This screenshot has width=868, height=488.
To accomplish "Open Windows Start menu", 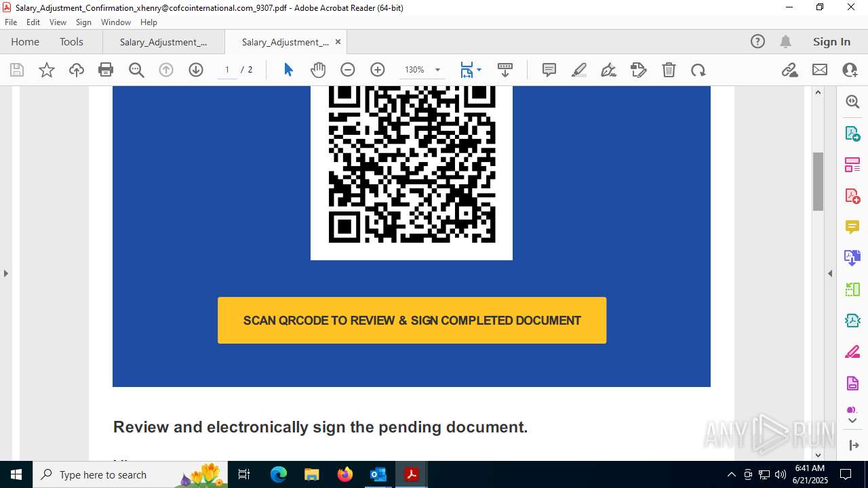I will pyautogui.click(x=16, y=474).
